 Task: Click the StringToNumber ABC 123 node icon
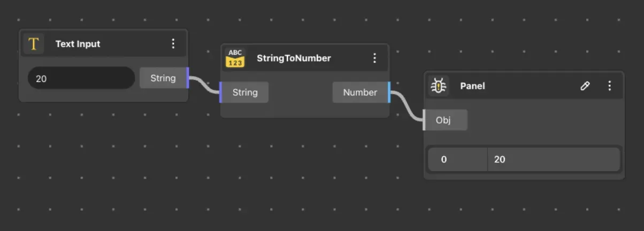click(x=235, y=58)
